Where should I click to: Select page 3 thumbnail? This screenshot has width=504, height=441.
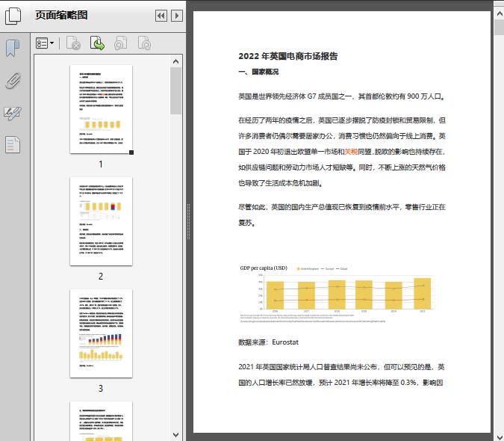tap(101, 333)
